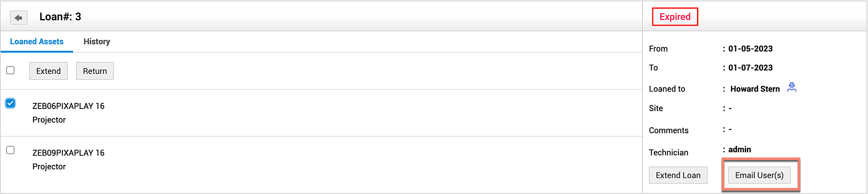Click the Howard Stern user name
Screen dimensions: 868x194
point(755,89)
